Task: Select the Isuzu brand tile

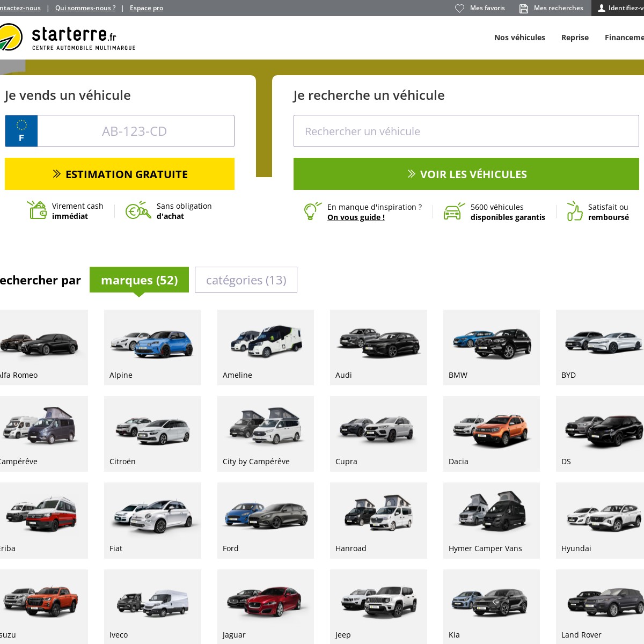Action: point(43,606)
